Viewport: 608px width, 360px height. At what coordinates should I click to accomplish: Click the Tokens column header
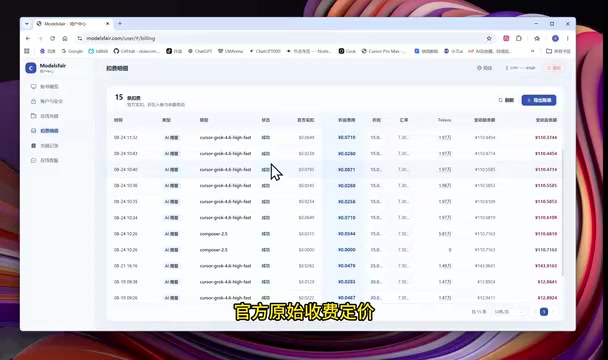tap(444, 120)
